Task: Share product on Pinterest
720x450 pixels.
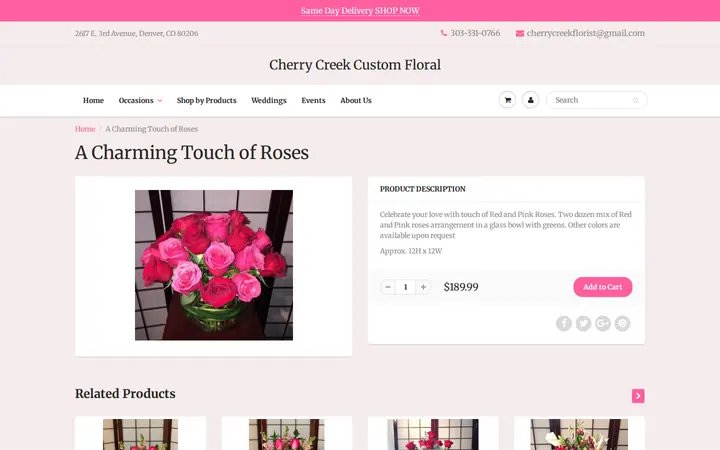Action: 622,323
